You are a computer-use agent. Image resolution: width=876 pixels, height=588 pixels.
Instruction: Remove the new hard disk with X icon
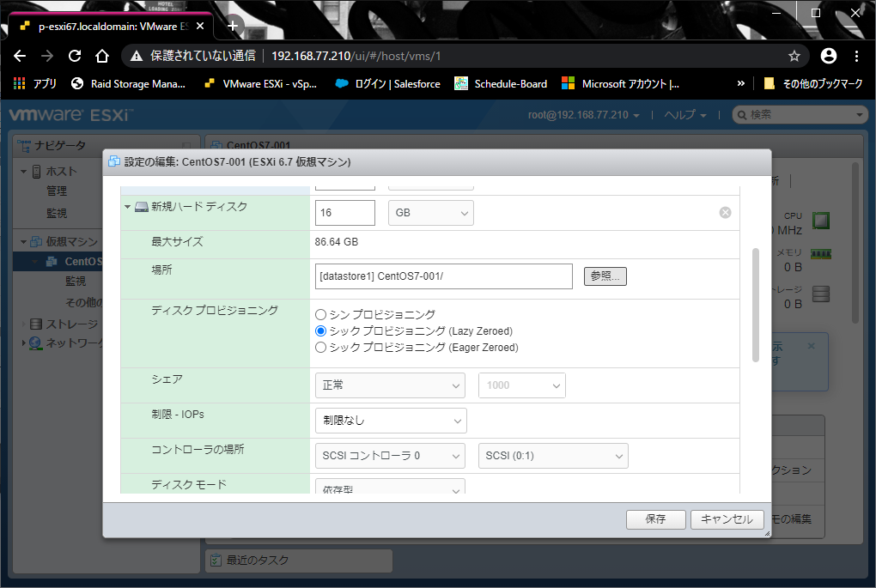click(x=725, y=212)
